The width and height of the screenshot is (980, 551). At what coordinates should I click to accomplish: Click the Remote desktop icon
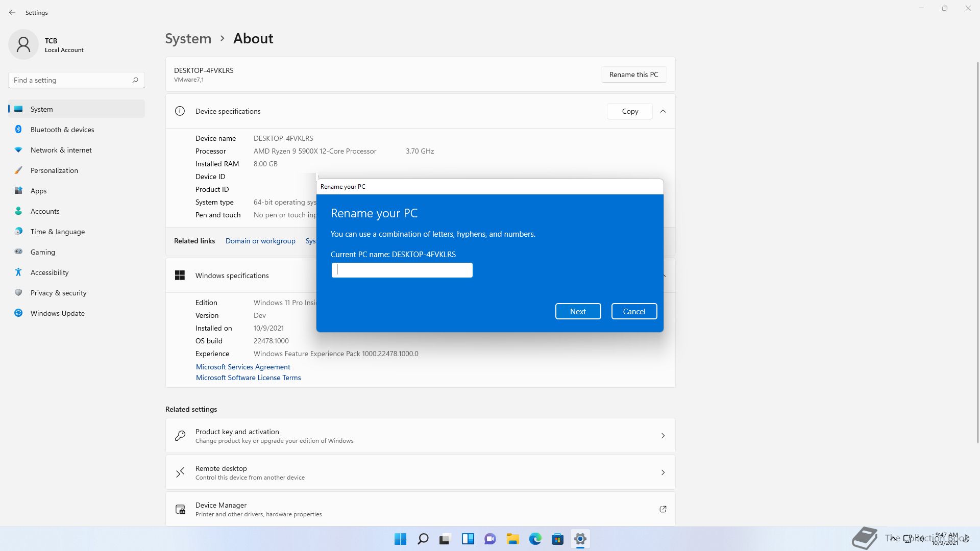coord(180,472)
